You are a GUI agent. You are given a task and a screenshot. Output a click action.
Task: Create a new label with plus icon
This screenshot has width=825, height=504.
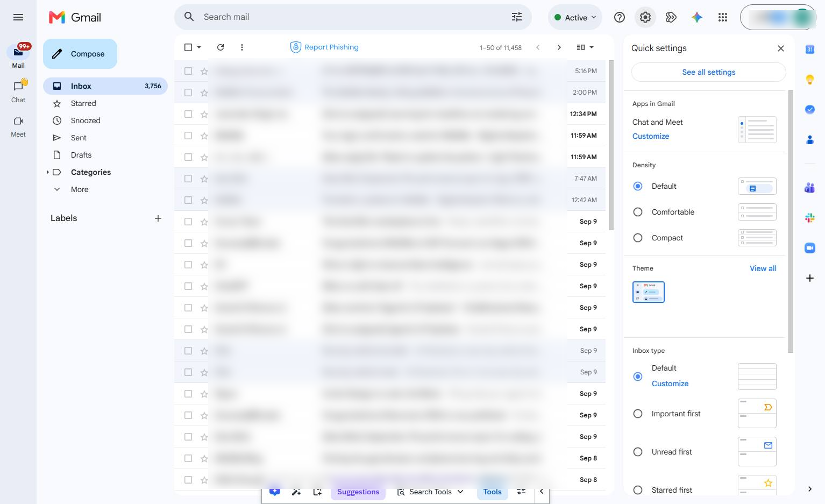(158, 218)
